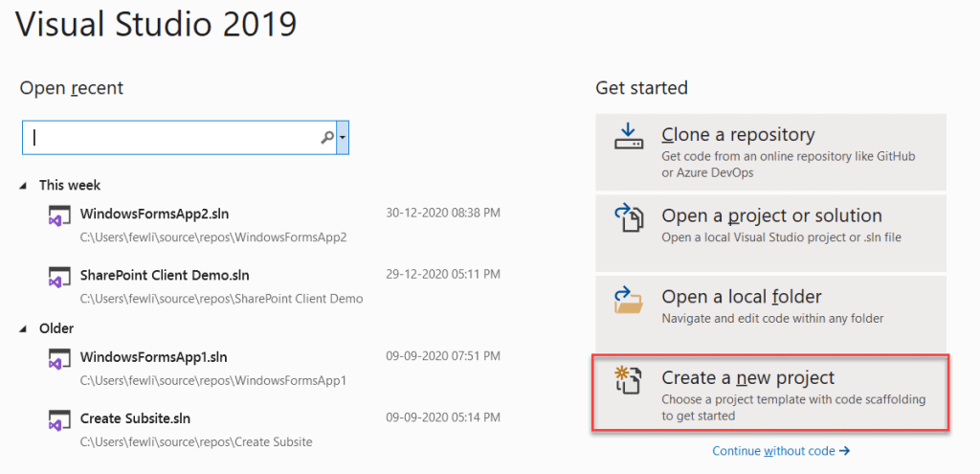This screenshot has height=474, width=980.
Task: Choose Open a local folder
Action: tap(770, 313)
